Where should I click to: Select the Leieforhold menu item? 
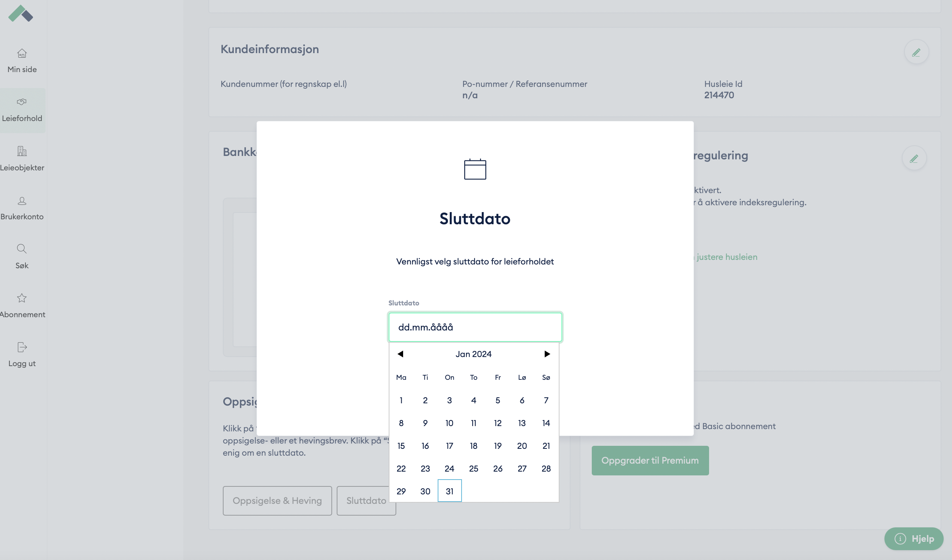[x=22, y=110]
